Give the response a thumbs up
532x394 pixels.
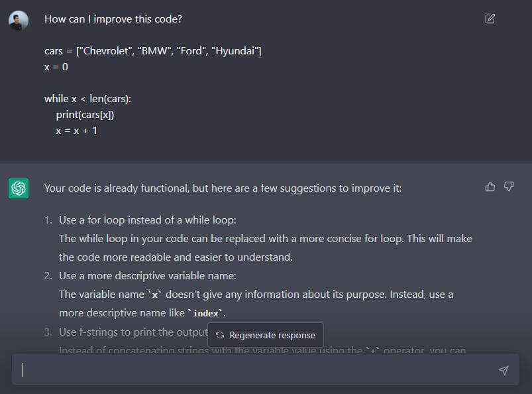(490, 186)
